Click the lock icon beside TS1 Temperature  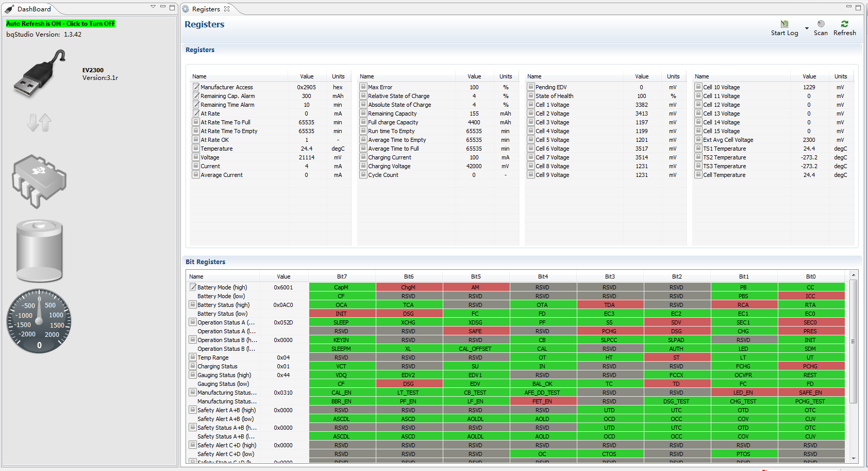click(698, 149)
